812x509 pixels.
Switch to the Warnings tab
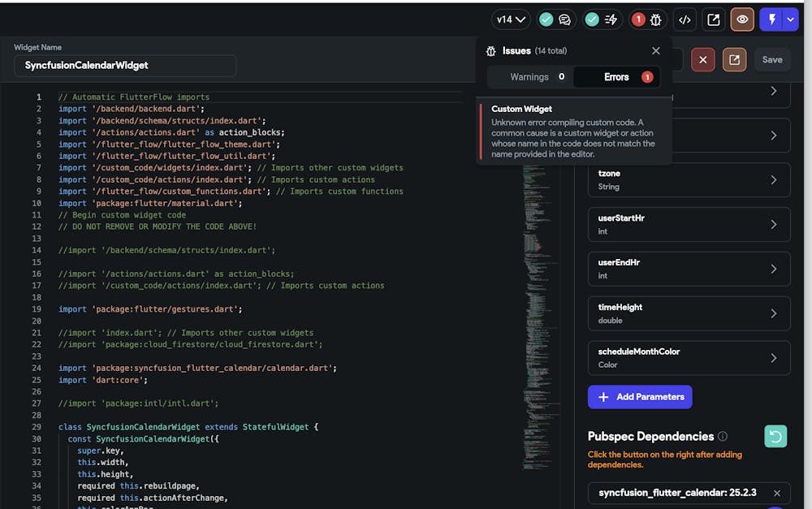point(529,77)
